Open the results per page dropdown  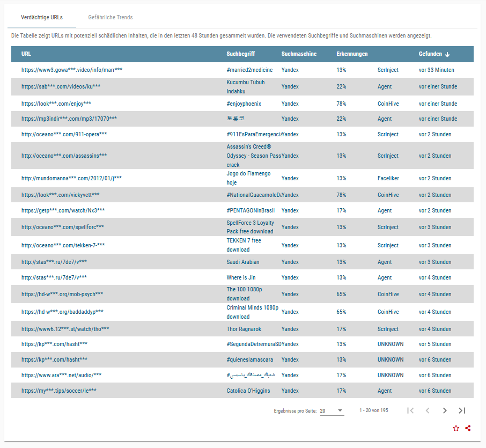pyautogui.click(x=332, y=410)
